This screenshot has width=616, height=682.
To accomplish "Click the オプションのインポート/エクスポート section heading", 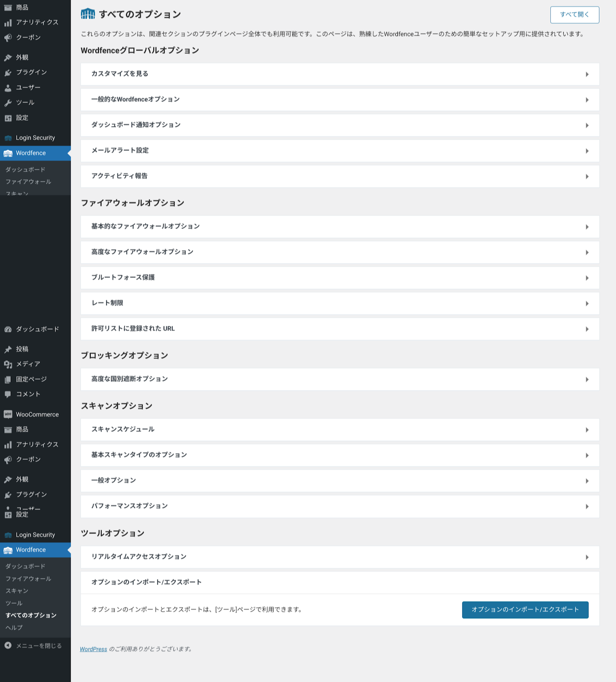I will point(147,582).
